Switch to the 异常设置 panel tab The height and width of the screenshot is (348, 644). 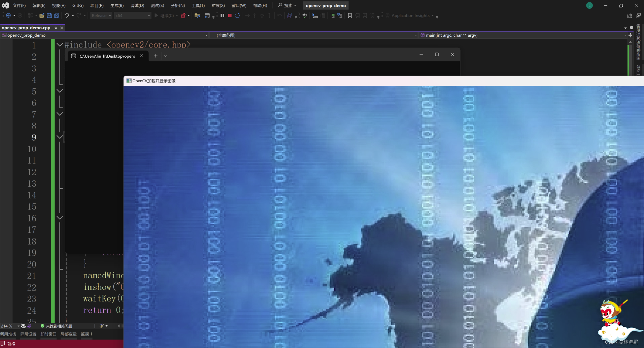coord(28,334)
